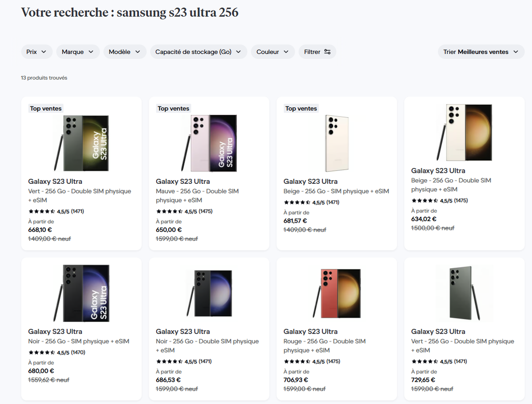The height and width of the screenshot is (404, 532).
Task: Open Galaxy S23 Ultra title above Mauve description
Action: click(182, 181)
